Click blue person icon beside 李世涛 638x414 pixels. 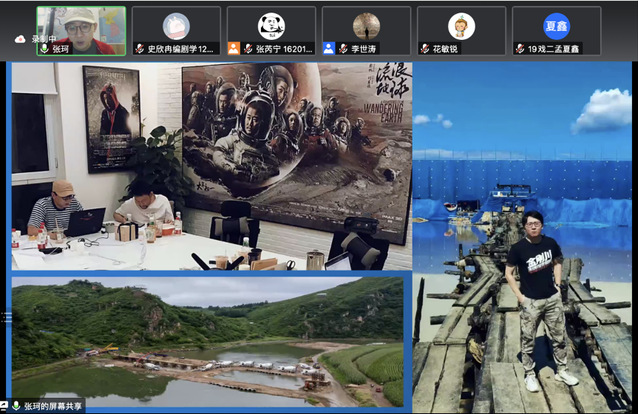(x=329, y=48)
